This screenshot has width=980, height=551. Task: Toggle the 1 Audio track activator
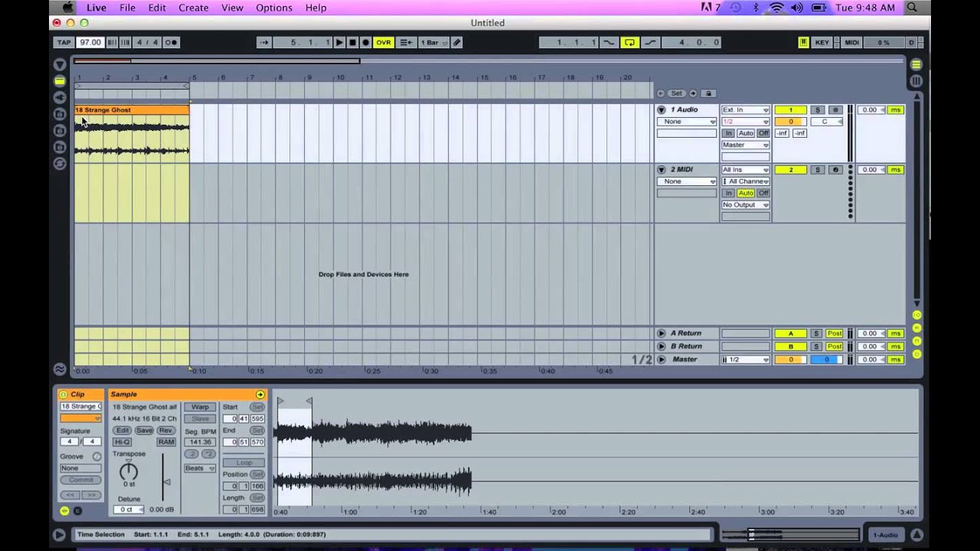click(x=790, y=109)
